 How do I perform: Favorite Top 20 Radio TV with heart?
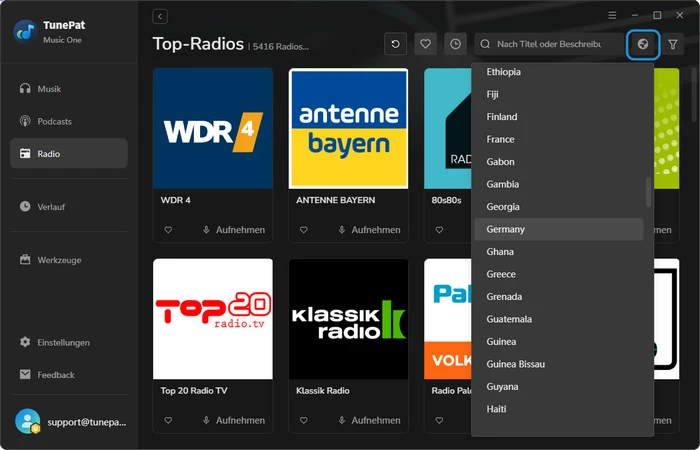168,420
